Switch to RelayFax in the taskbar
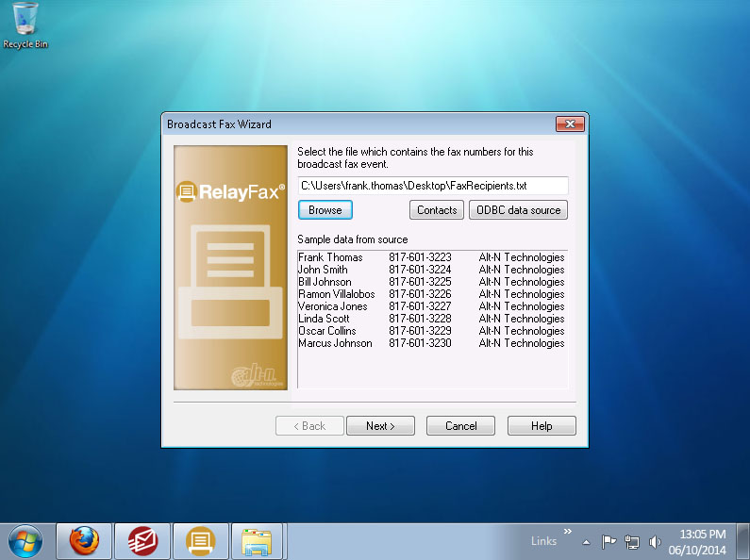Screen dimensions: 750x560 [x=200, y=541]
